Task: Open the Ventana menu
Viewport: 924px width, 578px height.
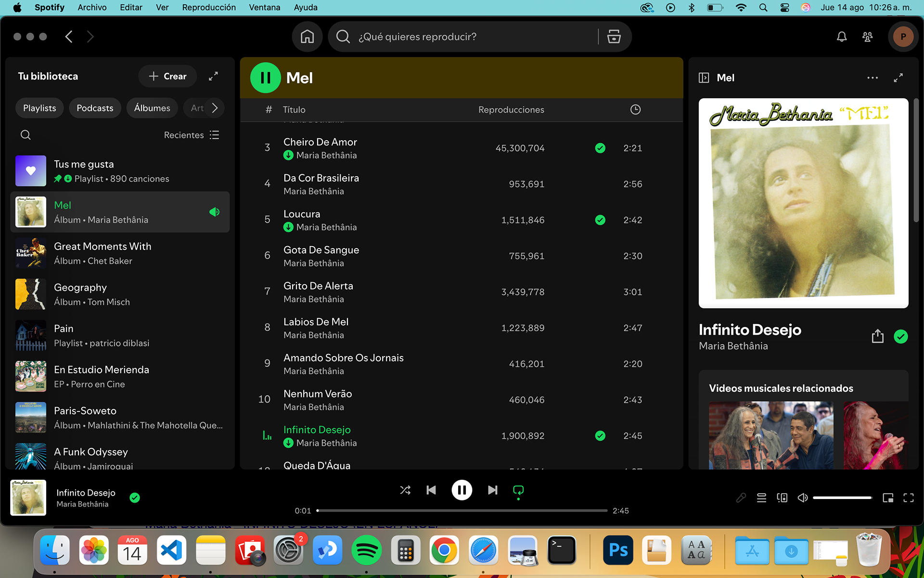Action: click(x=264, y=7)
